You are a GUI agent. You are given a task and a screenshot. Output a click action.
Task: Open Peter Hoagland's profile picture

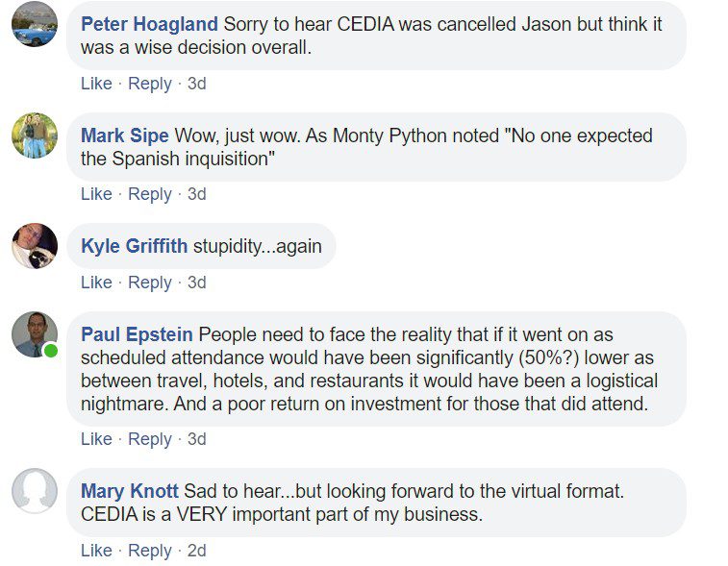click(35, 24)
